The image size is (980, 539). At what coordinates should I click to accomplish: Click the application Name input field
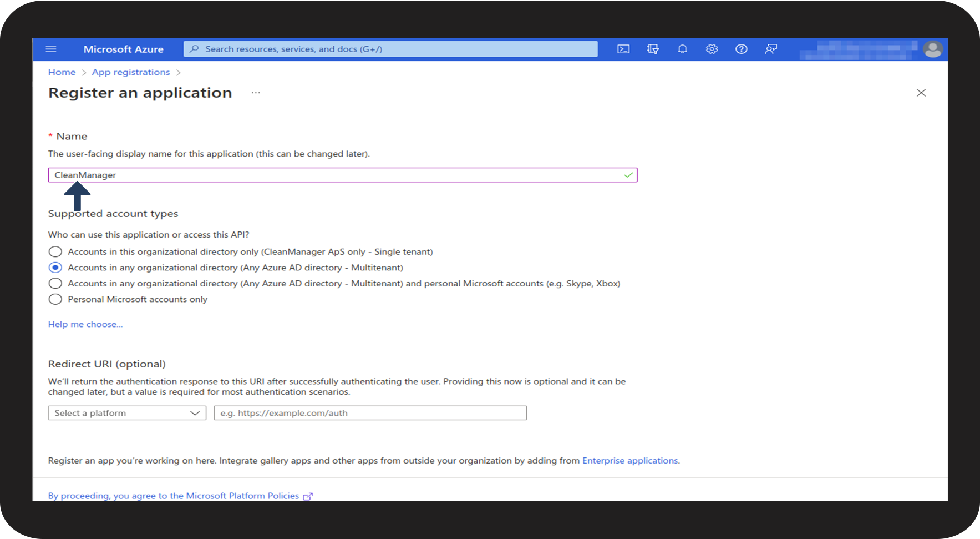click(342, 175)
